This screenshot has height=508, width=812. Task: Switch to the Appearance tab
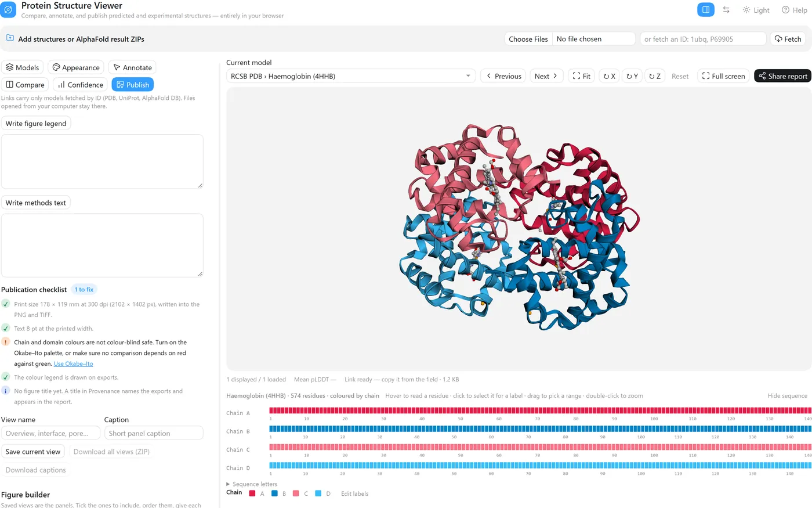pos(76,67)
